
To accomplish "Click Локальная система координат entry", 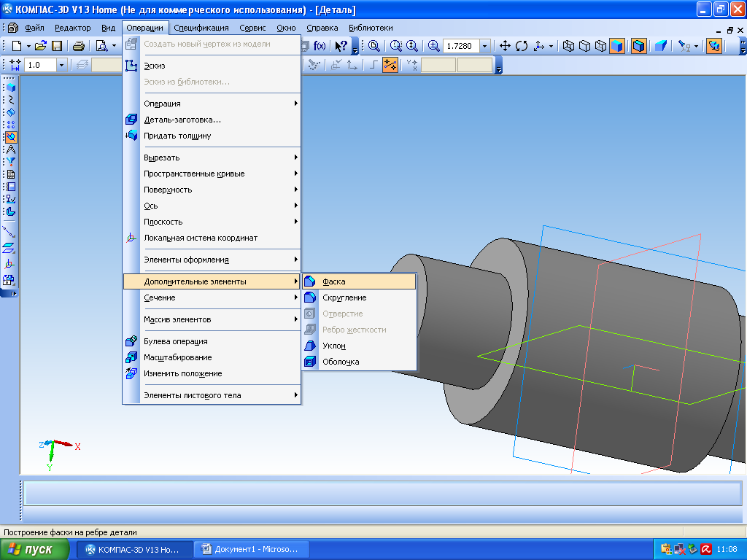I will (212, 238).
